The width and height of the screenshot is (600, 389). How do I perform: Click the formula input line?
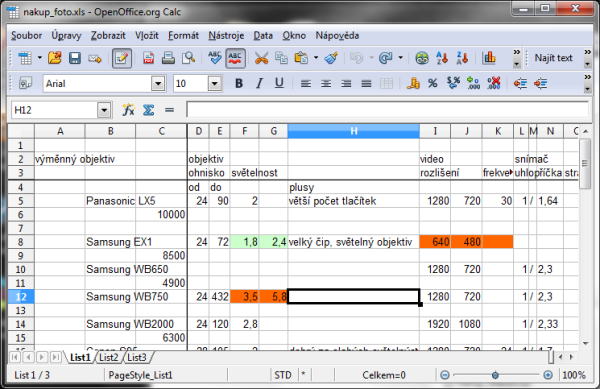387,110
